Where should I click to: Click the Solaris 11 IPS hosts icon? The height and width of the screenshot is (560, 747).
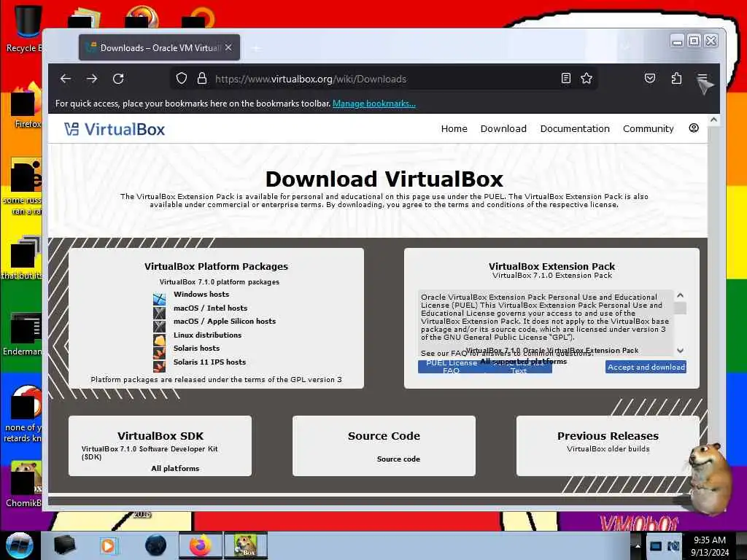click(x=159, y=366)
